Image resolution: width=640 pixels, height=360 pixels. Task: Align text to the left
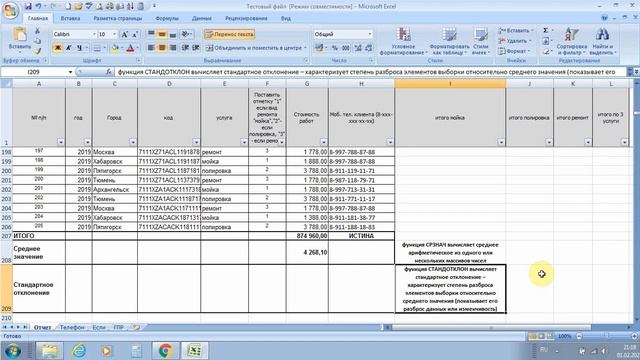(x=151, y=48)
